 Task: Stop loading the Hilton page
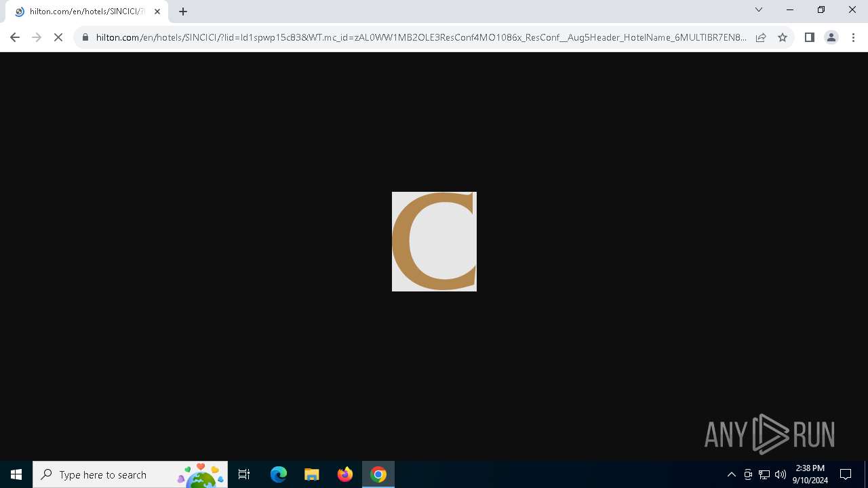coord(58,37)
